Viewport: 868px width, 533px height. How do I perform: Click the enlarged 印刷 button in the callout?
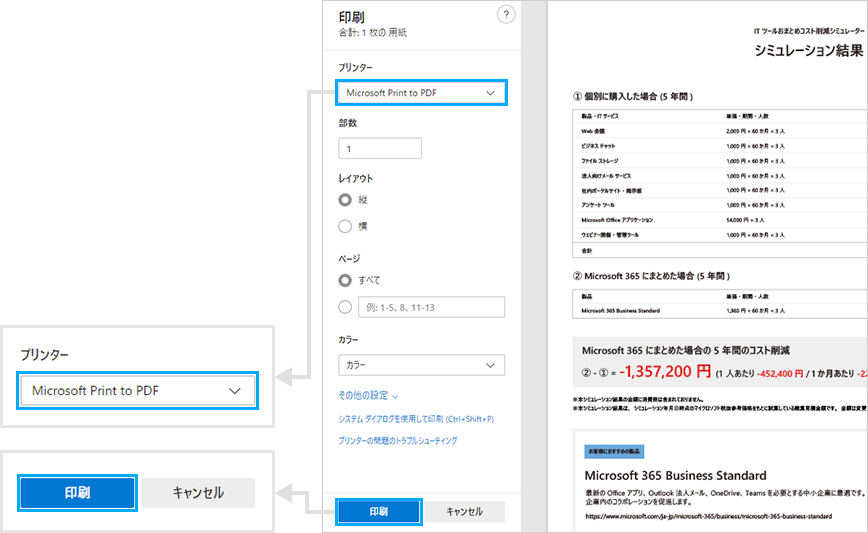78,493
